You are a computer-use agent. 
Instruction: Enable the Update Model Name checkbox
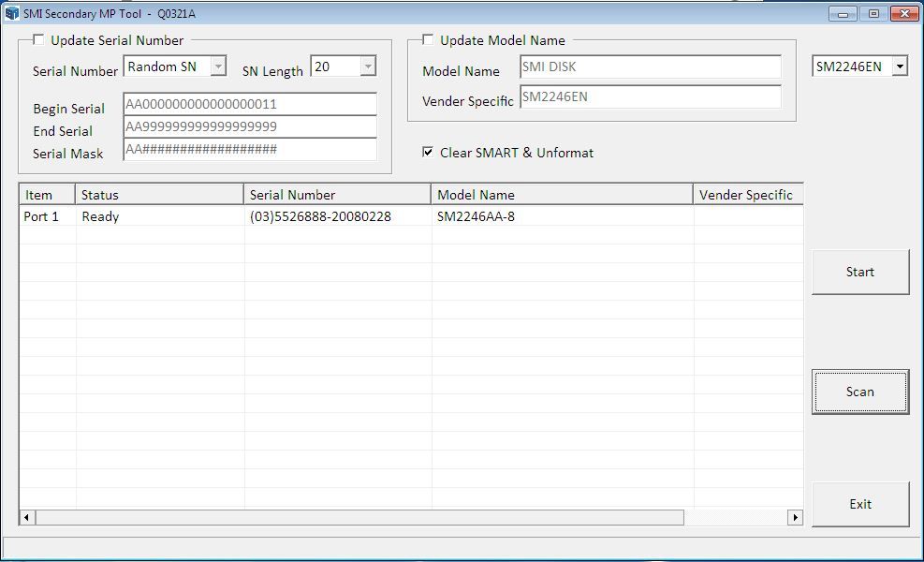(428, 39)
